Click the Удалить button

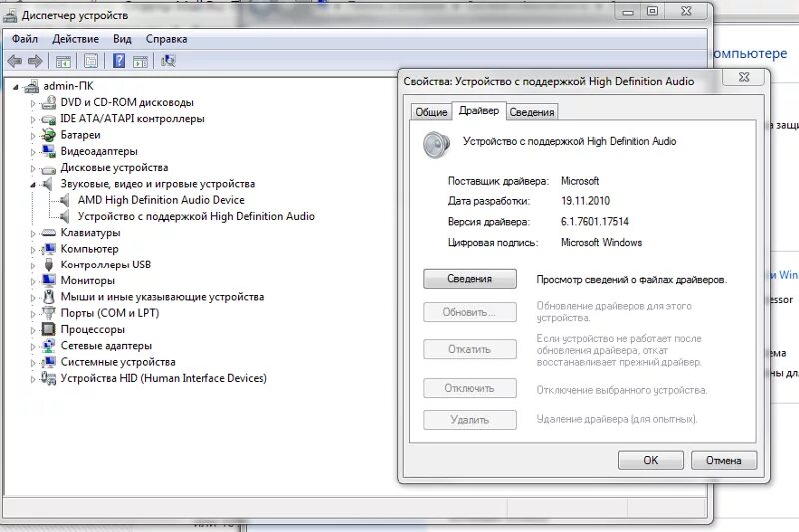coord(469,420)
